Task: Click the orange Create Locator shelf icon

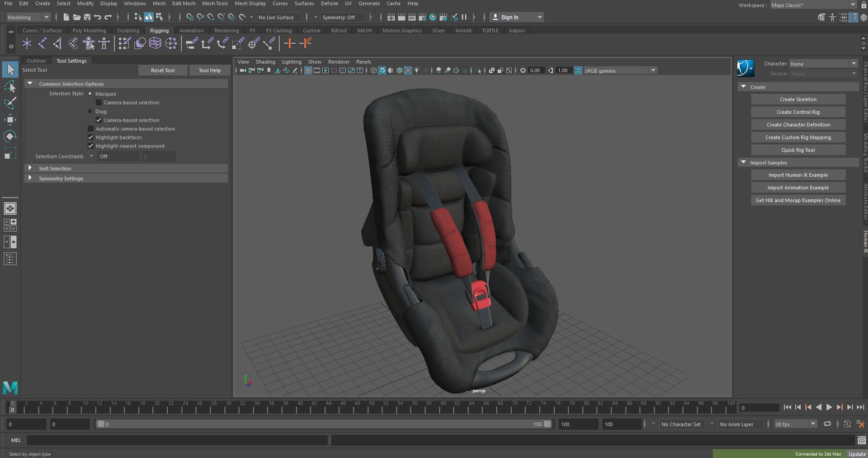Action: click(x=289, y=43)
